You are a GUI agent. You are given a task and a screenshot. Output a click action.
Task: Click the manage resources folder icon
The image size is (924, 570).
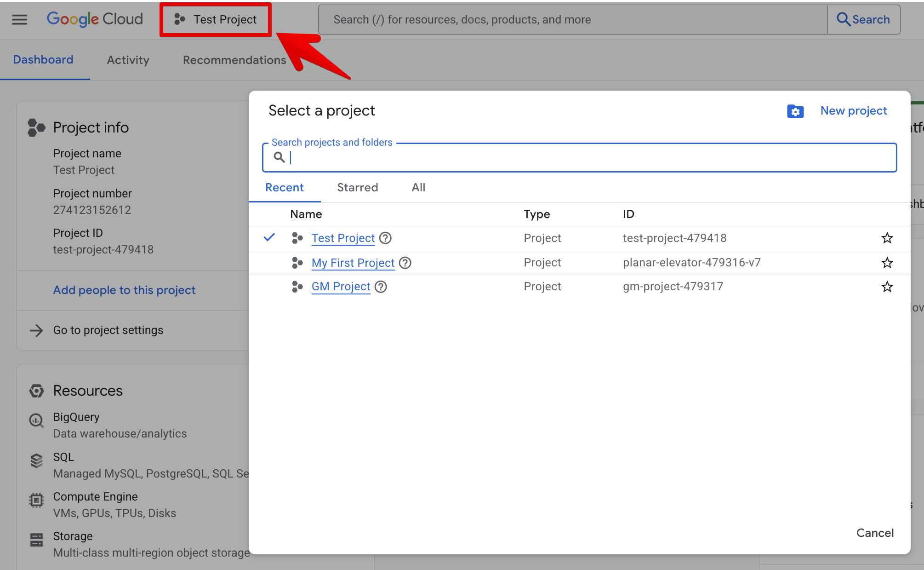click(795, 111)
